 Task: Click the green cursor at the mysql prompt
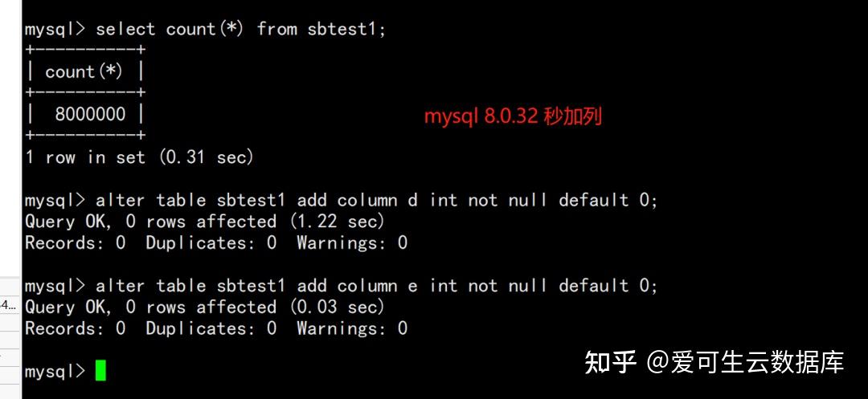tap(100, 370)
